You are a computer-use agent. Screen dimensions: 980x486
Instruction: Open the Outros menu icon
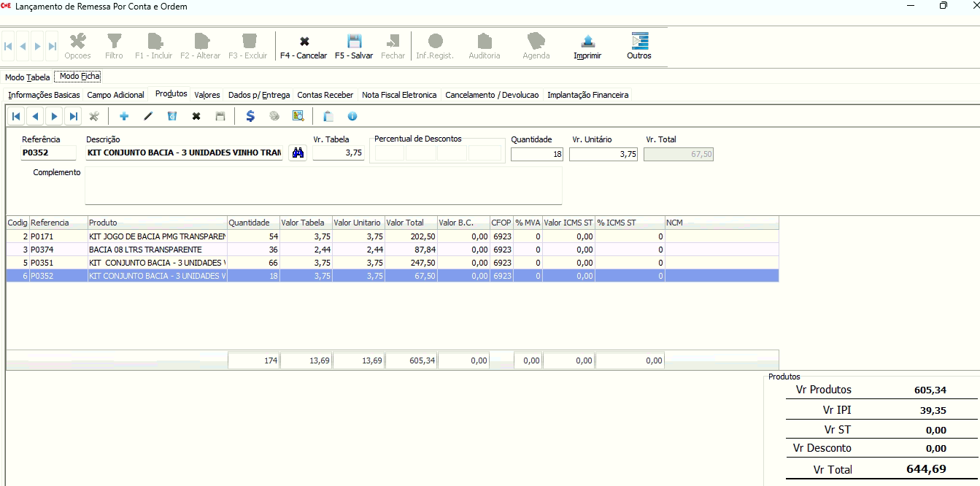coord(639,47)
